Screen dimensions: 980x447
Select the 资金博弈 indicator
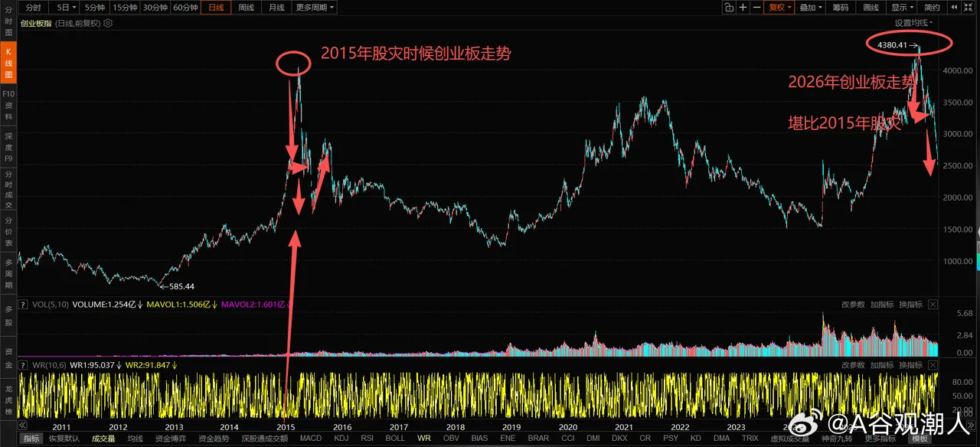[170, 439]
